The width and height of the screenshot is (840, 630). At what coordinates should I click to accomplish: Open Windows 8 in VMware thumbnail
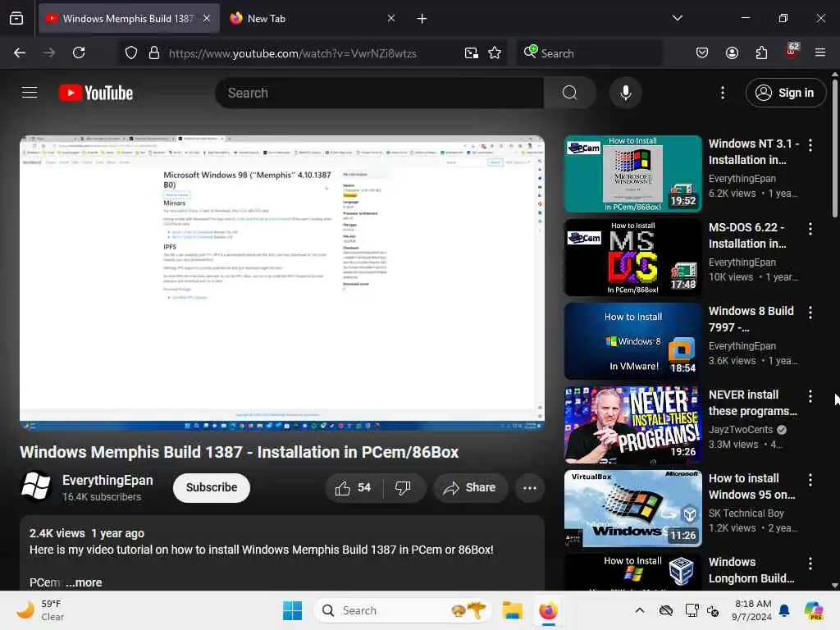coord(632,340)
